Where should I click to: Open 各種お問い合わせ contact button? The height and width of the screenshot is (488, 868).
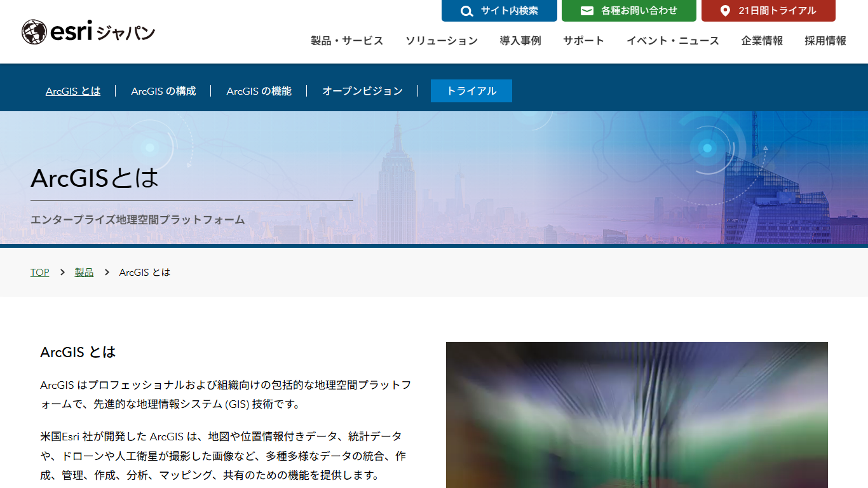(629, 11)
